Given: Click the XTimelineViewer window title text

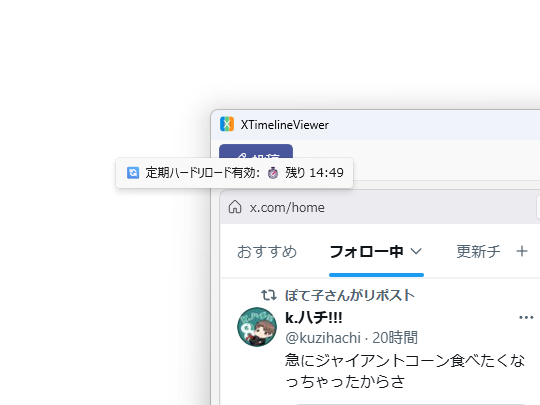Looking at the screenshot, I should coord(284,125).
